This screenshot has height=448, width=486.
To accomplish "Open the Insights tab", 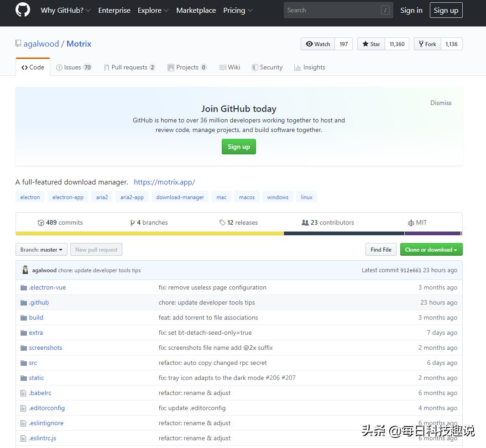I will pyautogui.click(x=310, y=68).
